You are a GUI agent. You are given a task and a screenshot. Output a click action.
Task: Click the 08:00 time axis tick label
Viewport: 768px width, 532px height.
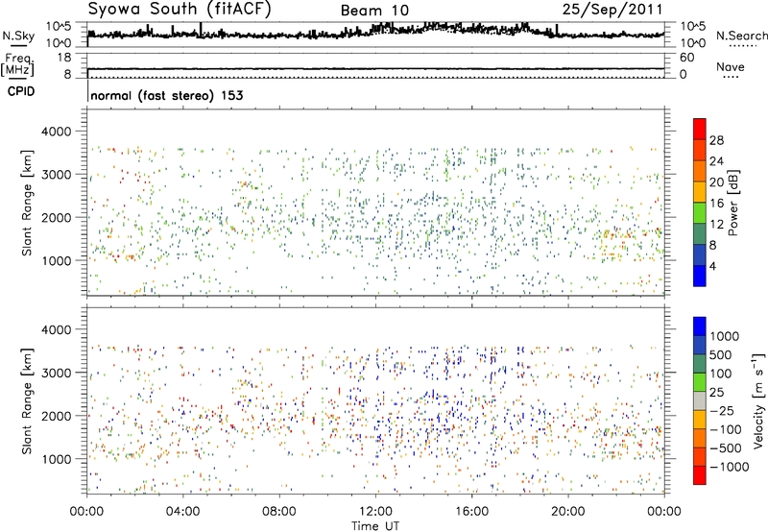coord(279,512)
